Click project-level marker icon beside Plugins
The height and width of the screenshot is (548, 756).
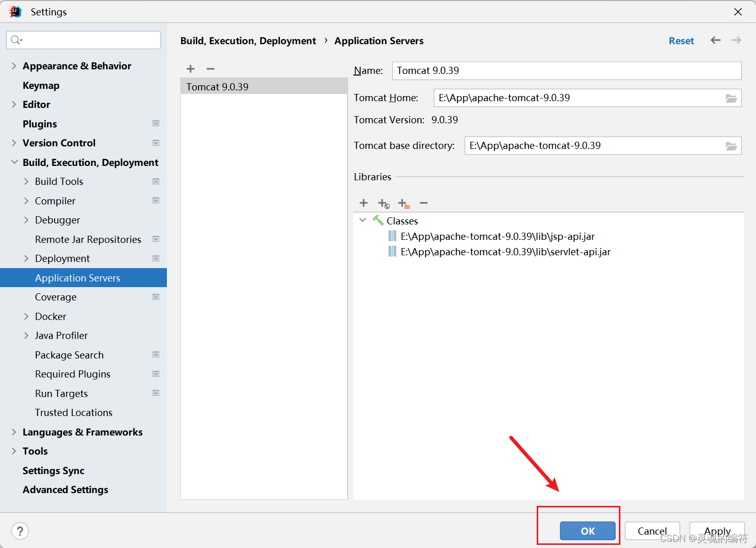tap(156, 123)
